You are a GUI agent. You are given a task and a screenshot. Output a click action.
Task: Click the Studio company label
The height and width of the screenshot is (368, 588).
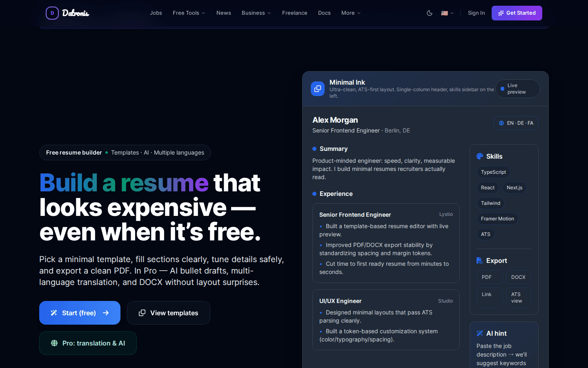(445, 301)
